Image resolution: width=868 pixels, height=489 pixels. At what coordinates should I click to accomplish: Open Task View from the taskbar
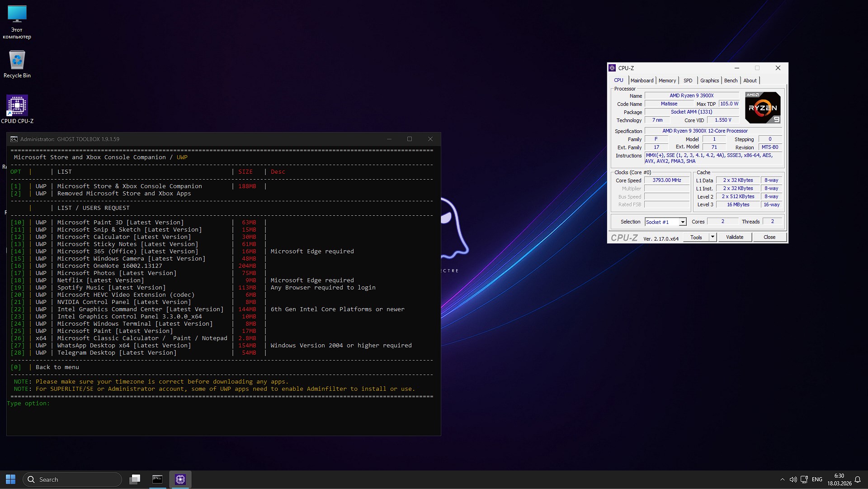135,479
